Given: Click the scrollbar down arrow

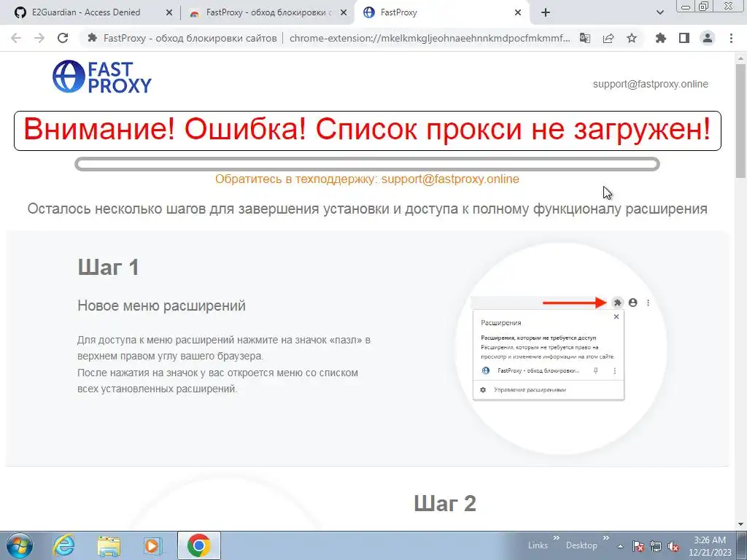Looking at the screenshot, I should [741, 524].
